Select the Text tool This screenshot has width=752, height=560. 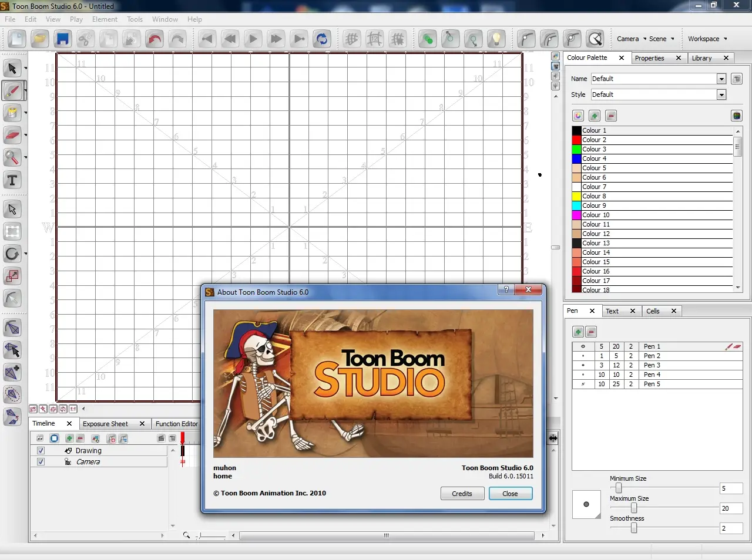12,180
